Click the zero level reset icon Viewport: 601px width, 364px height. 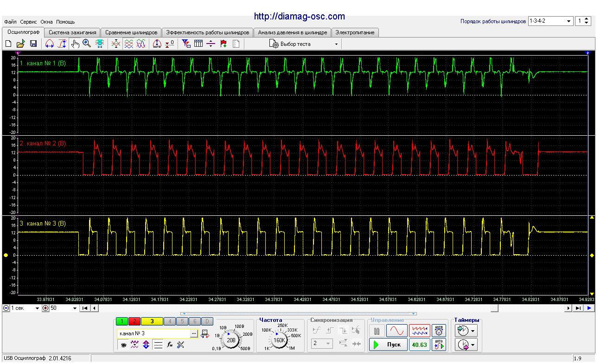pos(170,44)
